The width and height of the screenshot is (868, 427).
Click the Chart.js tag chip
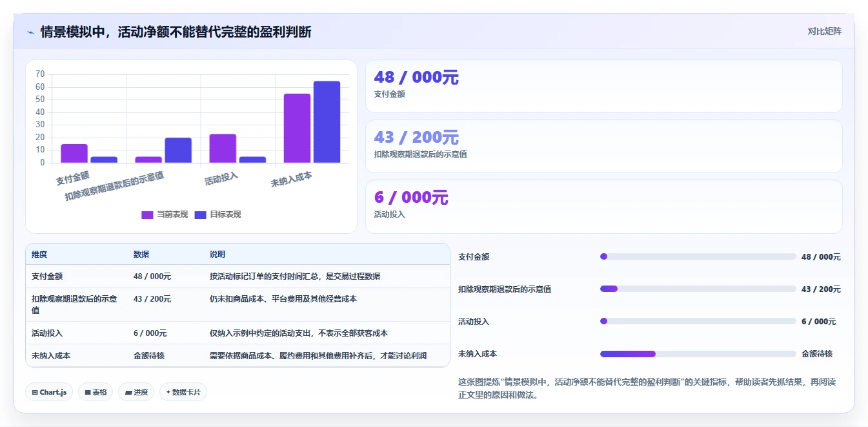point(49,392)
